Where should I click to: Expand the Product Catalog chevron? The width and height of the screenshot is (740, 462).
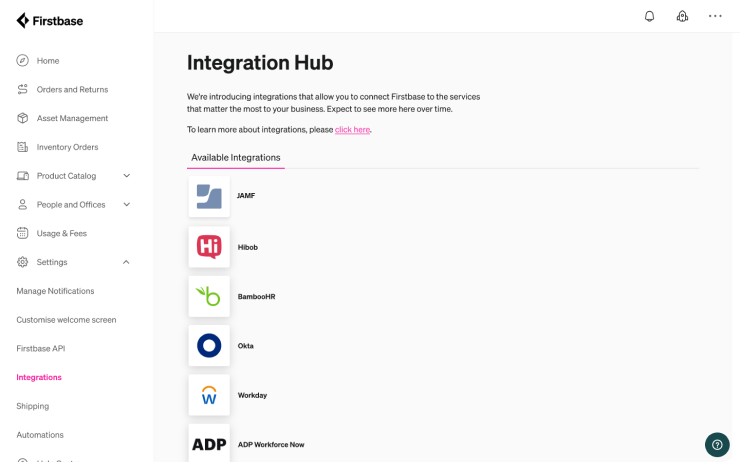(x=126, y=176)
